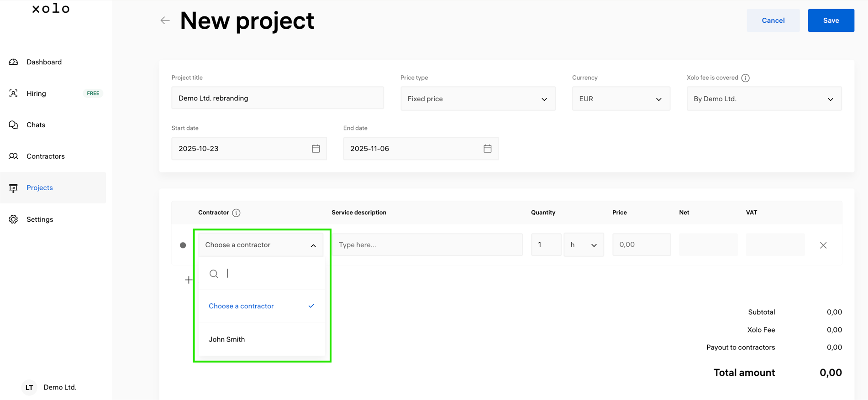The image size is (868, 400).
Task: Expand the Price type dropdown
Action: (x=478, y=99)
